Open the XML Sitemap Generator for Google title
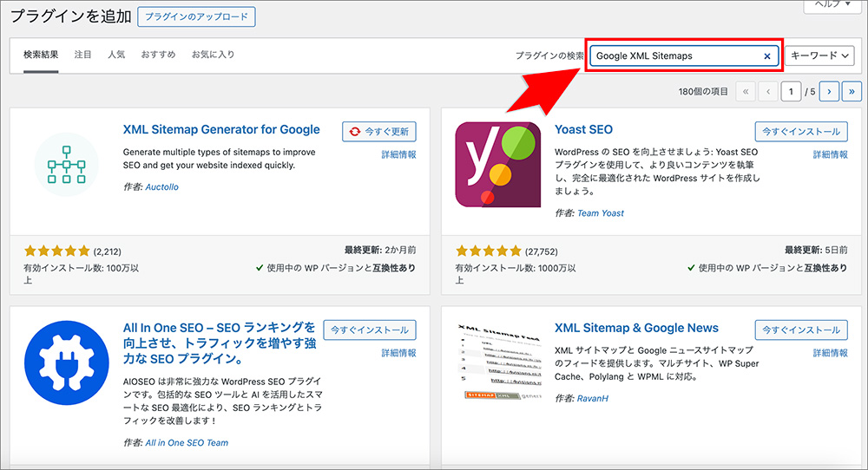This screenshot has width=868, height=470. pos(221,129)
